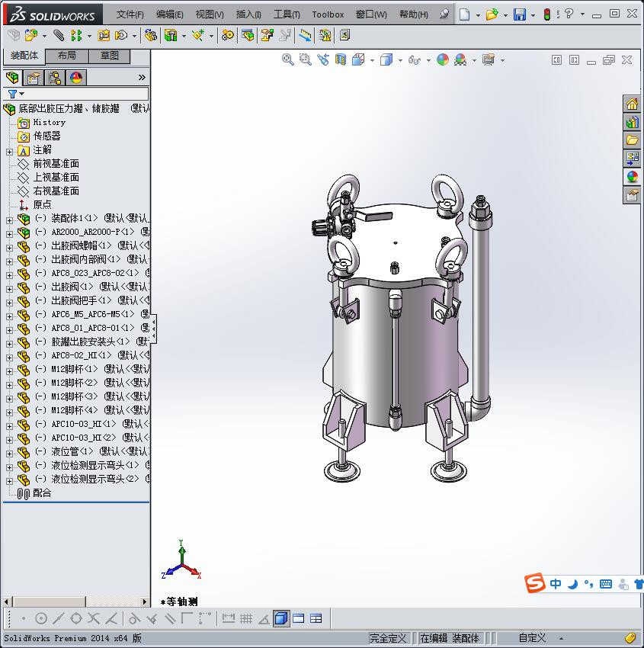Open the PropertyManager tab icon

point(33,77)
